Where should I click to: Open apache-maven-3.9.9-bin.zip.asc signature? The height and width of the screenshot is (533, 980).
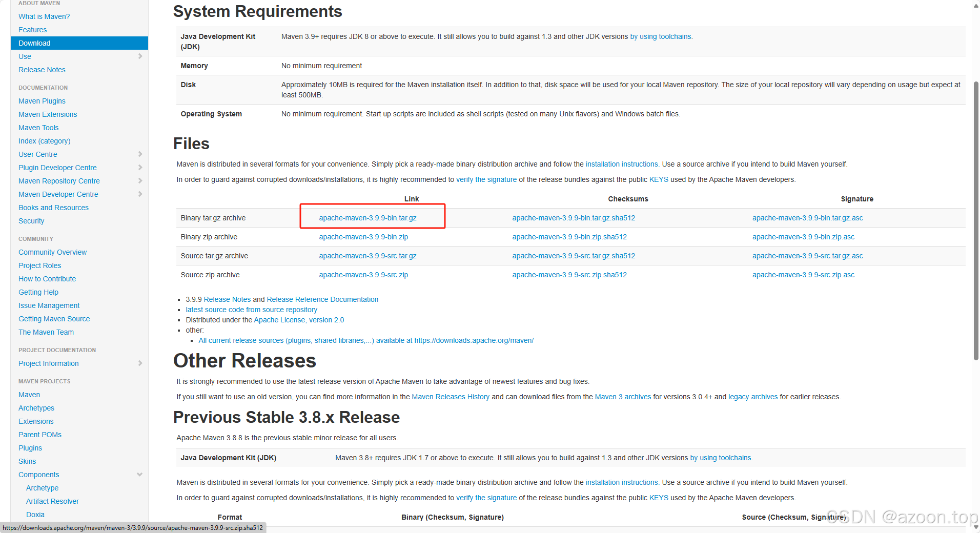click(803, 237)
